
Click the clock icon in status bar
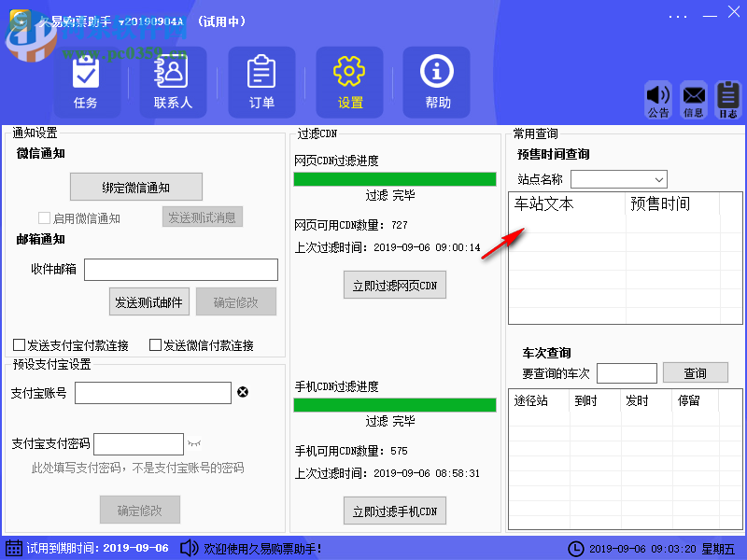pyautogui.click(x=576, y=549)
